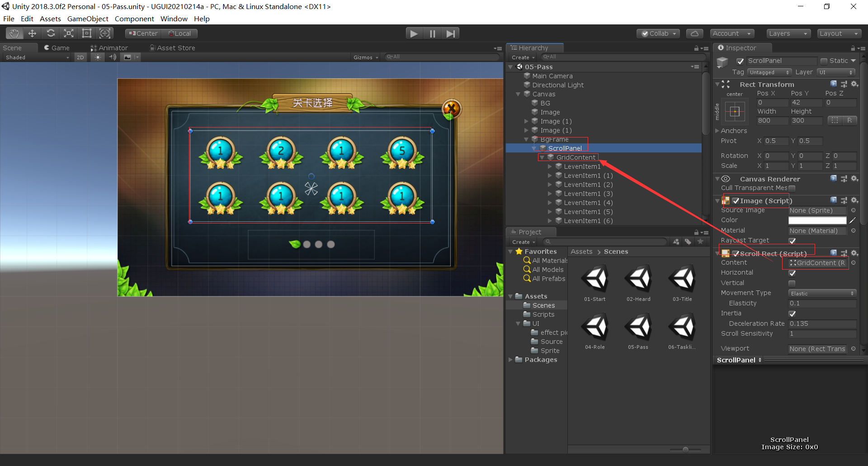Click the Pause button
Screen dimensions: 868x466
[x=432, y=33]
